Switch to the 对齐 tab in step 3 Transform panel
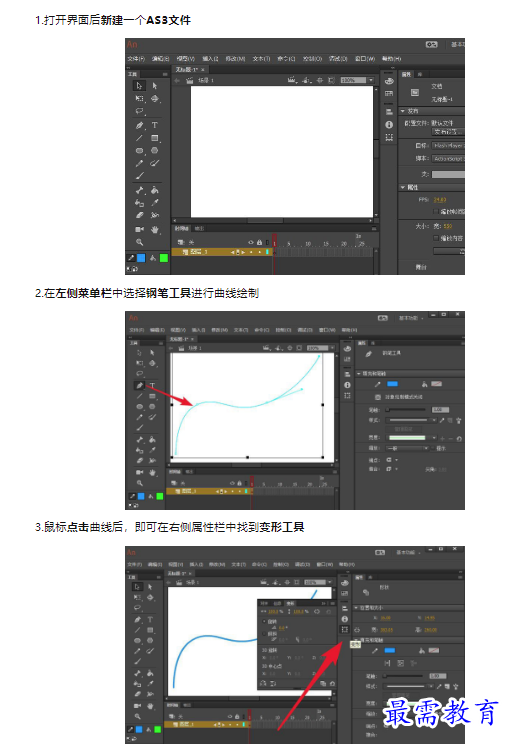This screenshot has height=744, width=507. tap(265, 603)
